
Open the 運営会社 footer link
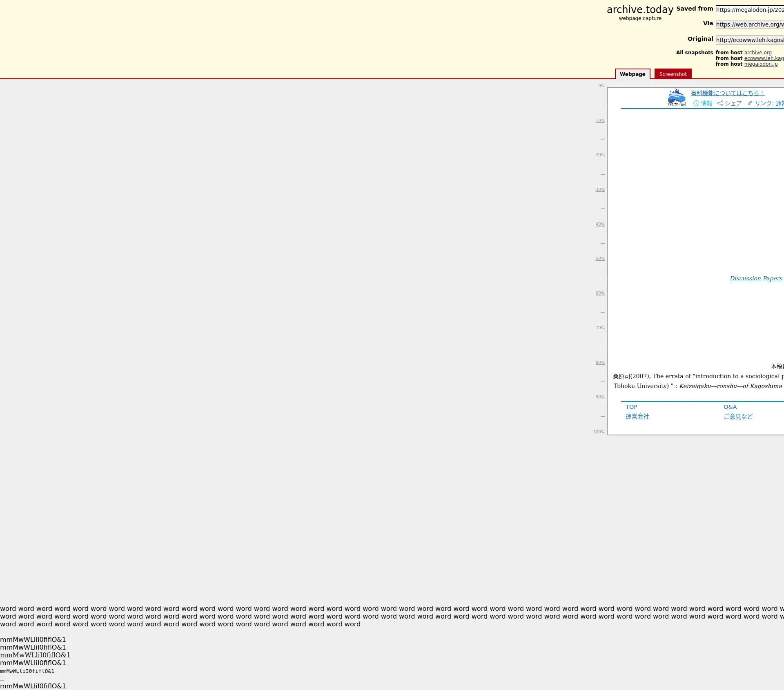(x=637, y=417)
